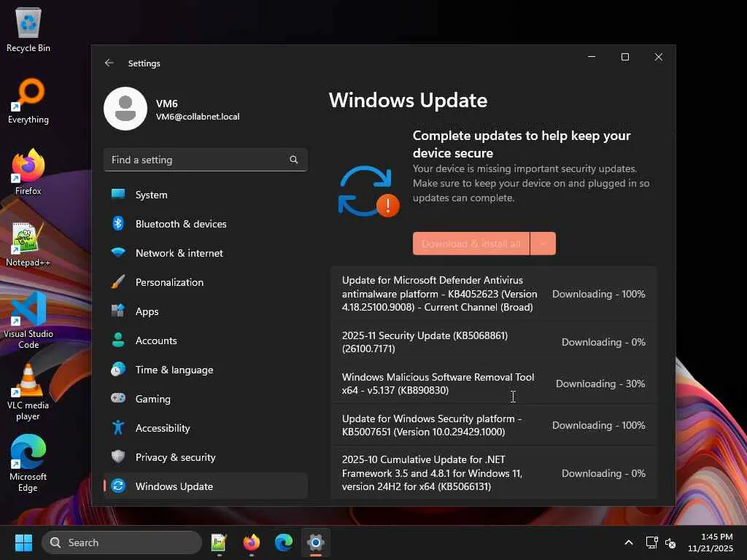The image size is (747, 560).
Task: Open the dropdown arrow beside Download & install all
Action: tap(543, 244)
